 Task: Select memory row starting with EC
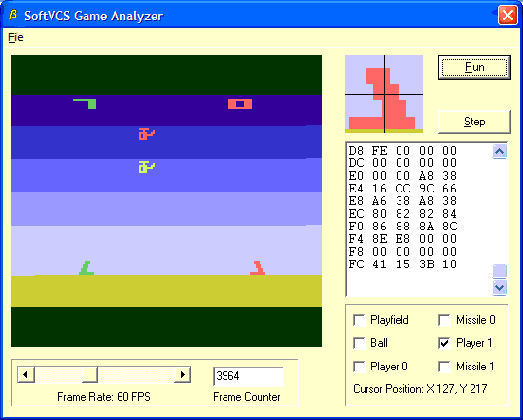[x=402, y=214]
